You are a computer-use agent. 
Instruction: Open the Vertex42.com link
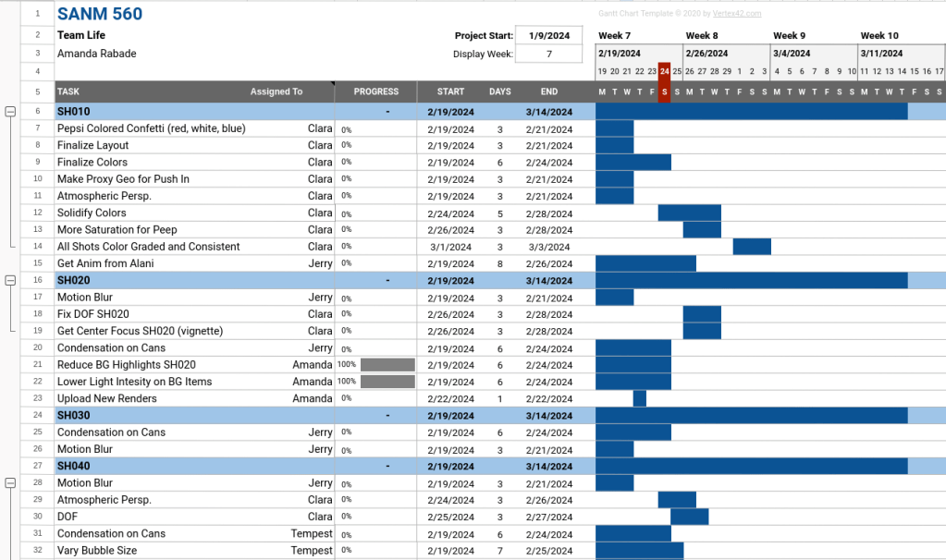click(x=737, y=14)
